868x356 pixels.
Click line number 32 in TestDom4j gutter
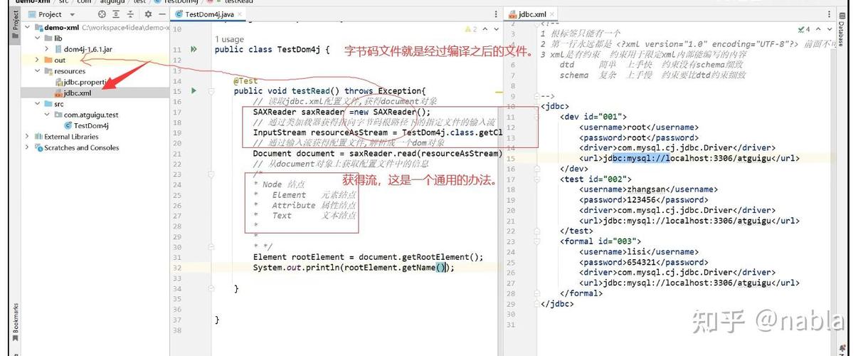[x=176, y=268]
